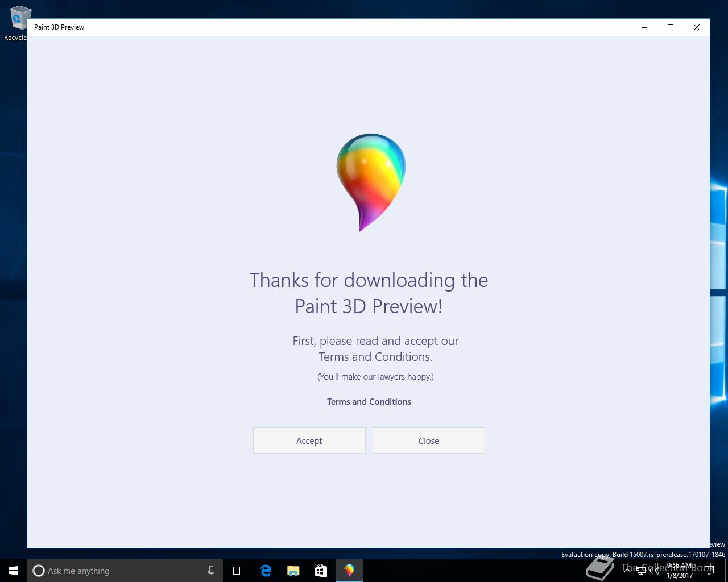Click the 'Paint 3D Preview' title text
The image size is (728, 582).
59,27
